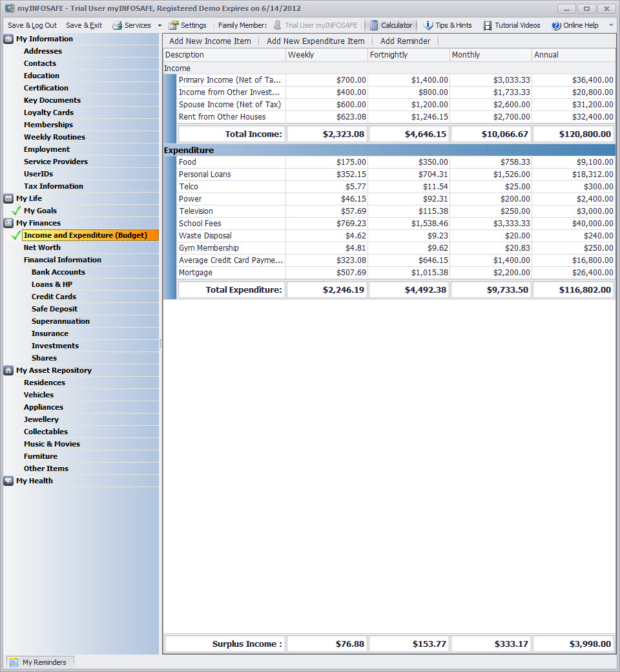Select Net Worth in the sidebar
Image resolution: width=620 pixels, height=672 pixels.
[42, 247]
